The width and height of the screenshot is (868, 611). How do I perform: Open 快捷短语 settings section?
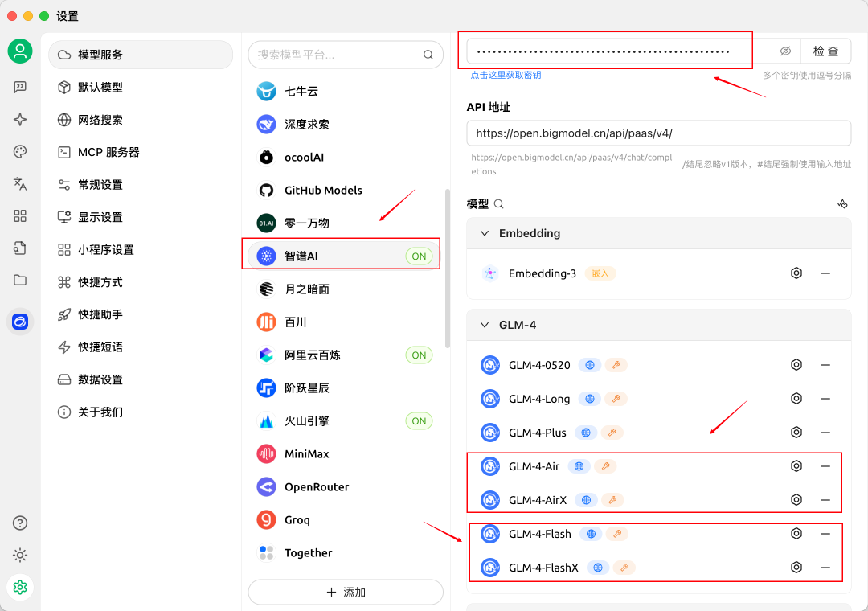pyautogui.click(x=141, y=347)
